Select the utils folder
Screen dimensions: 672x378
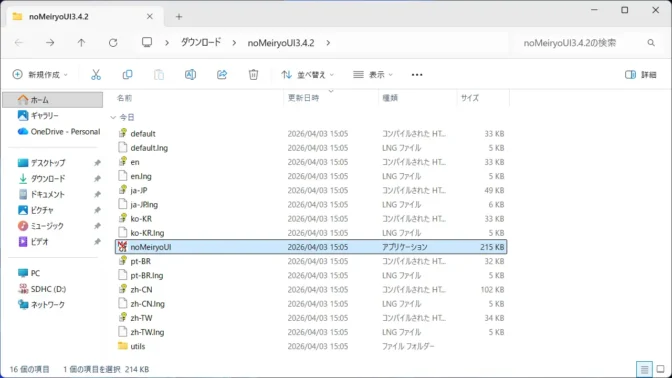click(x=311, y=346)
